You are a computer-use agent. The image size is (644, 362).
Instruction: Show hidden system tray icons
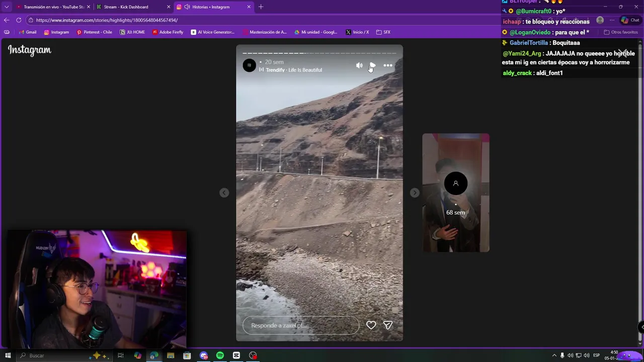point(554,355)
